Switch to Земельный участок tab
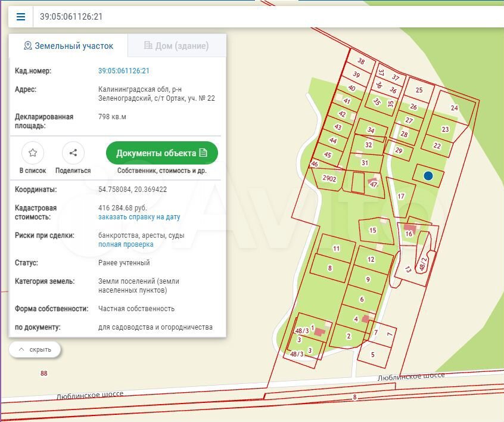Screen dimensions: 504x422 pos(68,46)
